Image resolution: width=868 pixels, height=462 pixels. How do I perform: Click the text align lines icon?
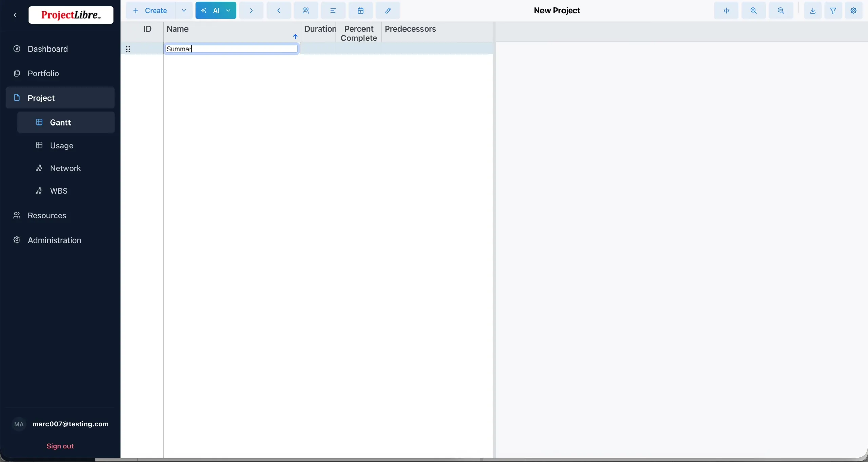333,11
